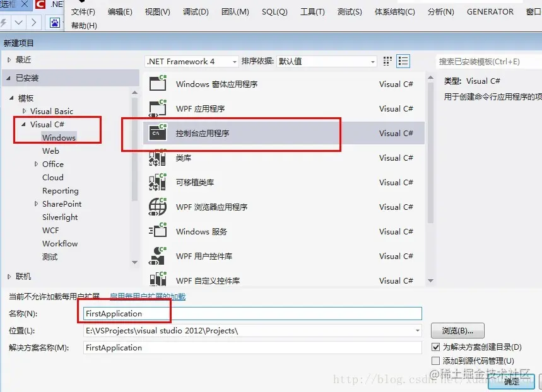542x392 pixels.
Task: Click the Windows 服务 template icon
Action: tap(158, 231)
